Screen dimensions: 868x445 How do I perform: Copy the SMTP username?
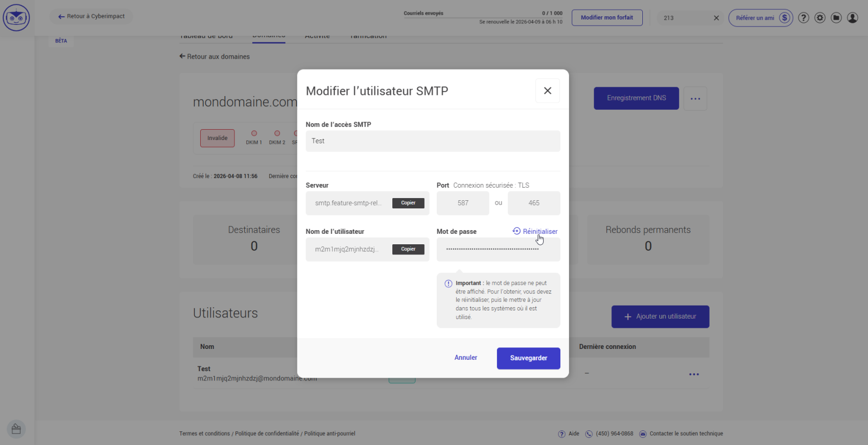click(x=408, y=249)
